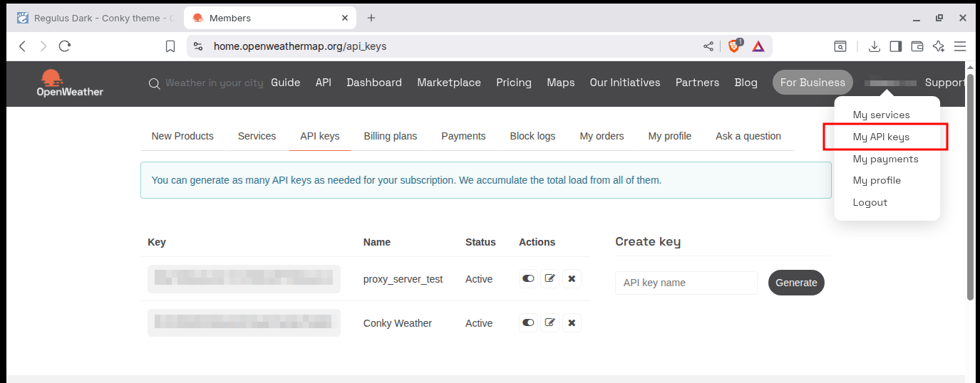
Task: Toggle Conky Weather key active status
Action: (528, 323)
